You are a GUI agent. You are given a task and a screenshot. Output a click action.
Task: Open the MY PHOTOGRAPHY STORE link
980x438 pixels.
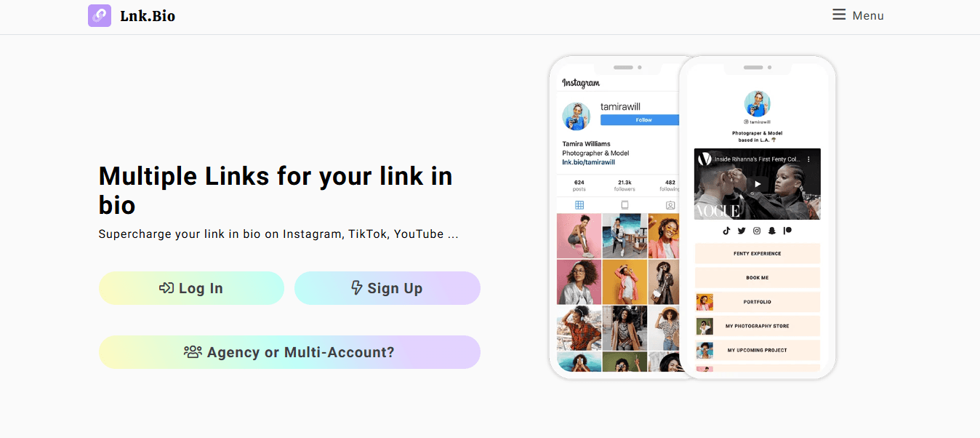[758, 326]
